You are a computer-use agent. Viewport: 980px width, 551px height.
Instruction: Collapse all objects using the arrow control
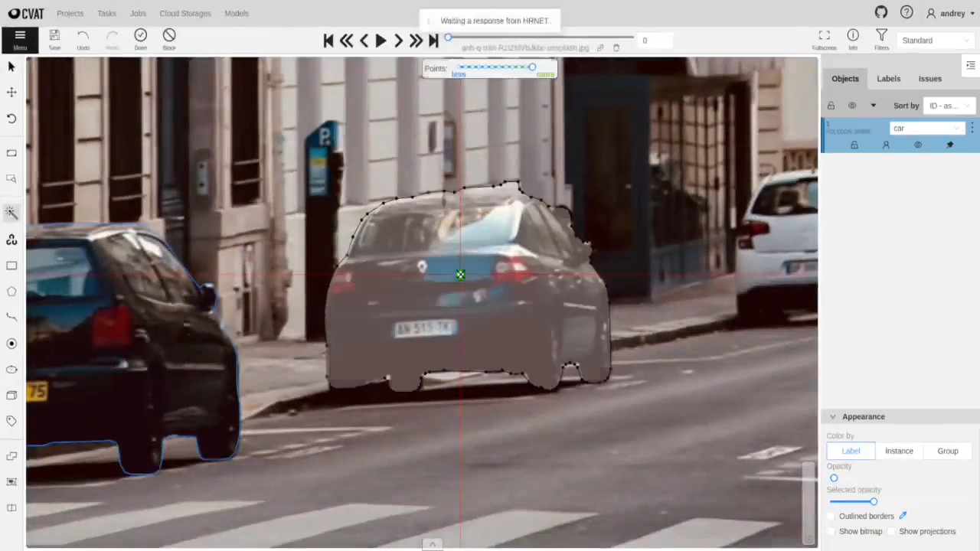point(873,106)
